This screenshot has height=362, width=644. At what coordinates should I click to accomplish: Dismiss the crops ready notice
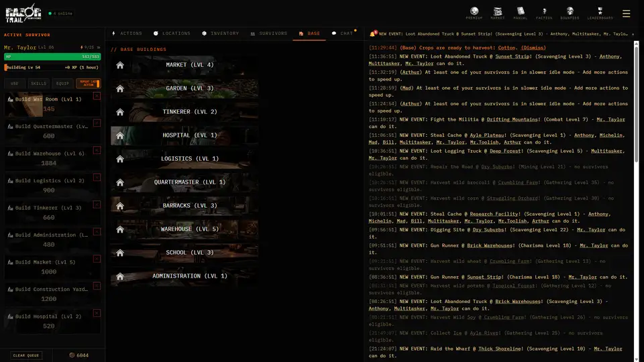click(533, 48)
